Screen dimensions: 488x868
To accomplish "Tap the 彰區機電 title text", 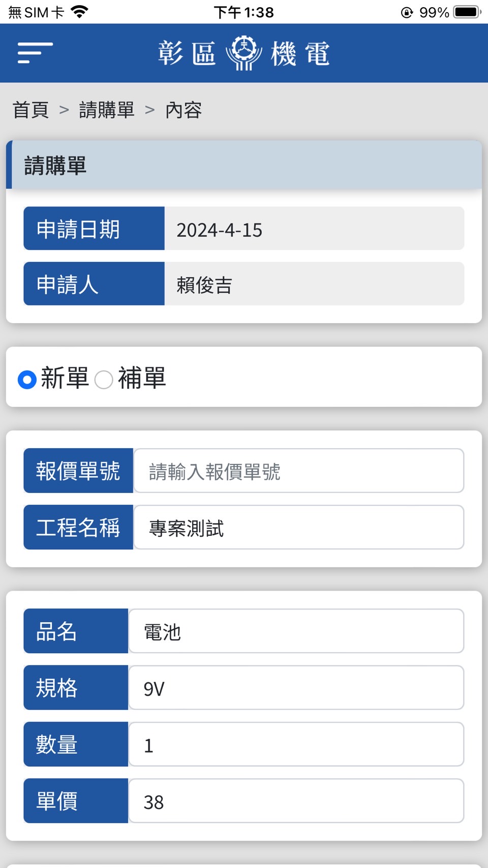I will click(x=300, y=53).
